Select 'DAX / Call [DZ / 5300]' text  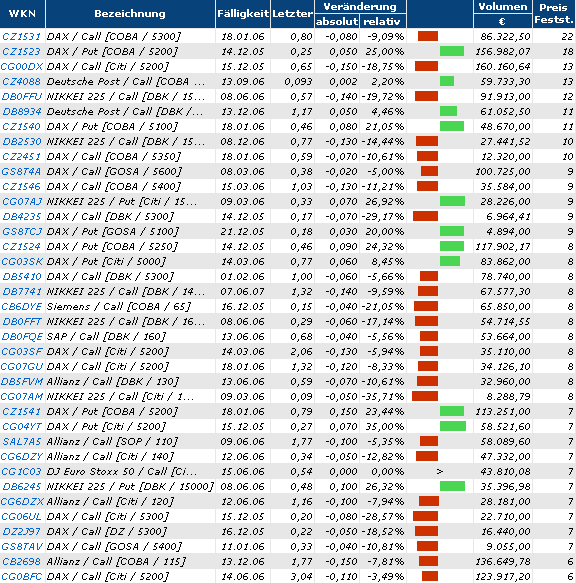coord(107,531)
